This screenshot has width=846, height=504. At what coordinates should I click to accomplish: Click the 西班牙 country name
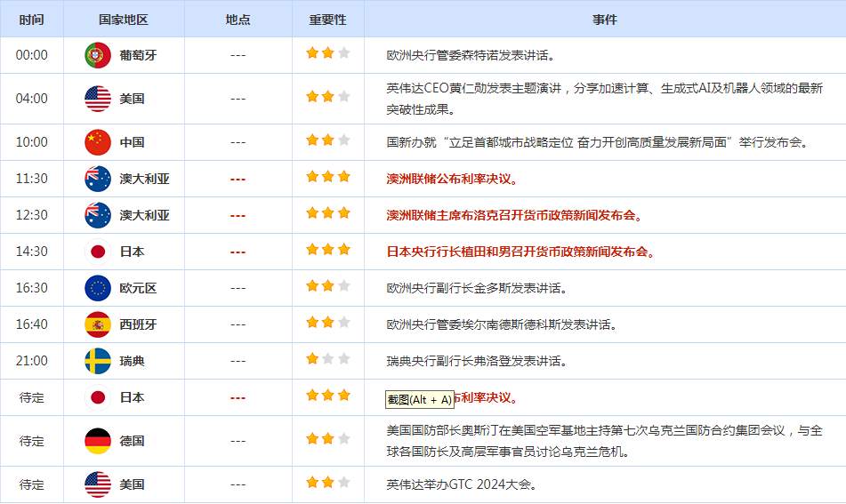point(138,324)
